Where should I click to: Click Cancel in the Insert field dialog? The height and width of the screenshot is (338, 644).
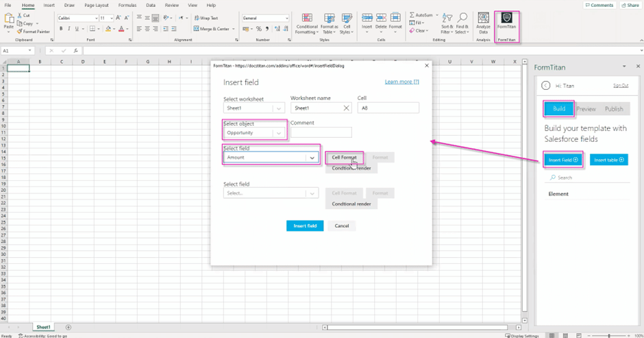click(341, 226)
